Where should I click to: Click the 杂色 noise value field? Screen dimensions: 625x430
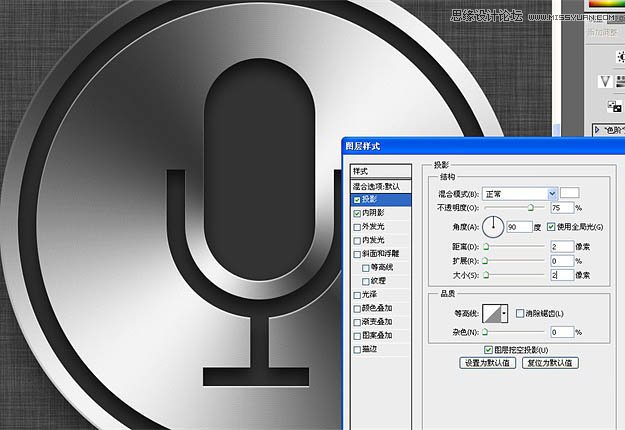tap(562, 332)
